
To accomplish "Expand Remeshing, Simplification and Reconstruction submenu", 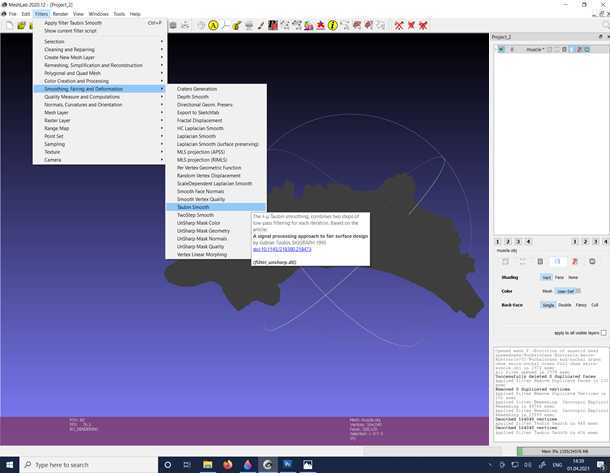I will (100, 65).
